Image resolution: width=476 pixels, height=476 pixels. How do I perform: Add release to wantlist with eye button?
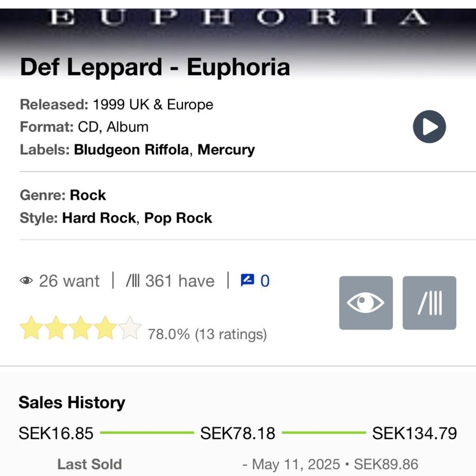(x=366, y=303)
